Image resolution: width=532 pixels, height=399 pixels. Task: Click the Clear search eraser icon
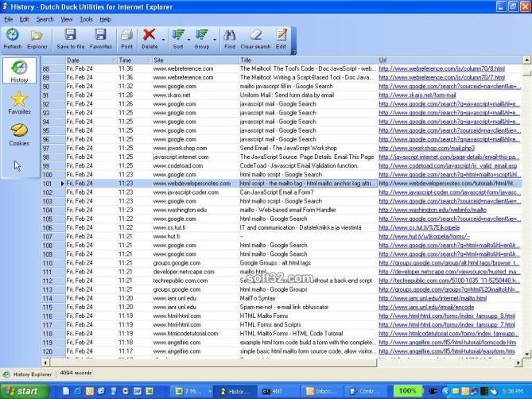tap(255, 35)
